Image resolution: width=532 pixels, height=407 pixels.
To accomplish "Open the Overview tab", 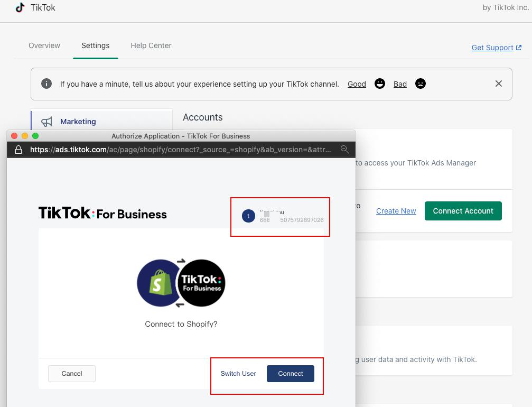I will 44,45.
